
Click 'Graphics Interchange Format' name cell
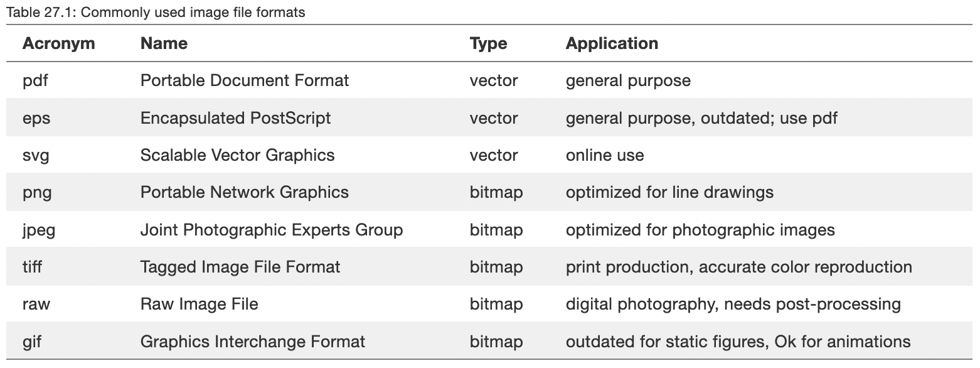pyautogui.click(x=252, y=342)
